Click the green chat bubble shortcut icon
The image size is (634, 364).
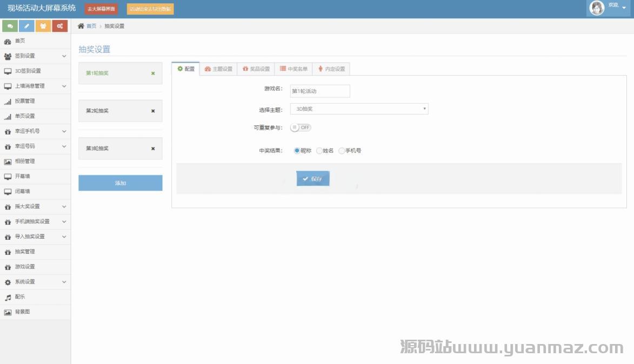10,26
